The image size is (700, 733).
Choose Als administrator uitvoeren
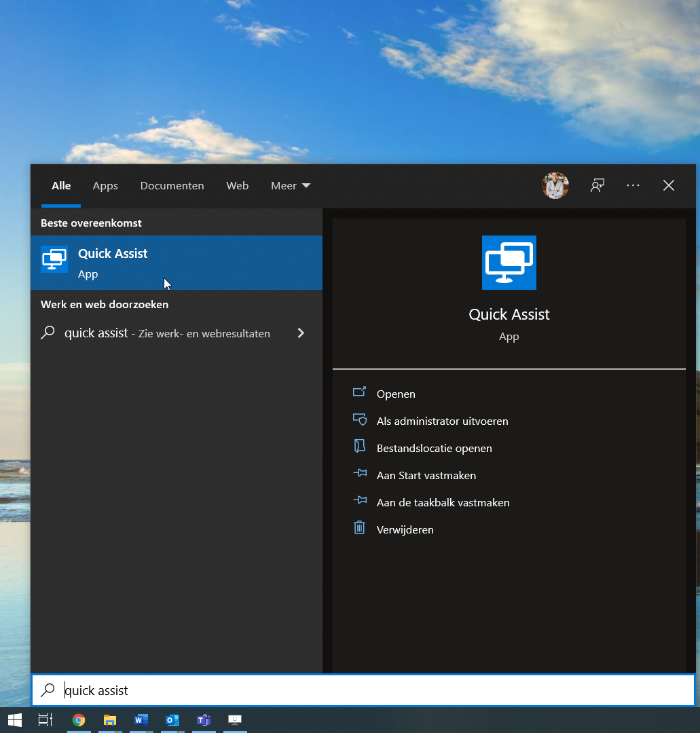(442, 421)
